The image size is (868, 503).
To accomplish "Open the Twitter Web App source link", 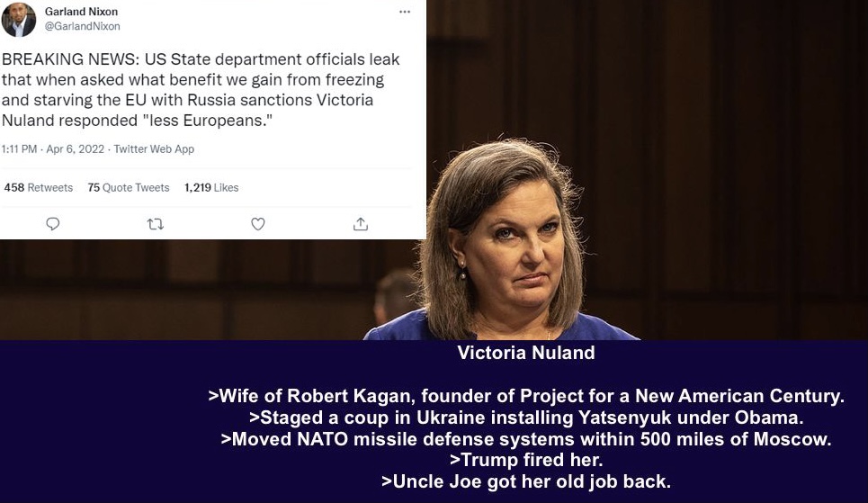I will (154, 149).
